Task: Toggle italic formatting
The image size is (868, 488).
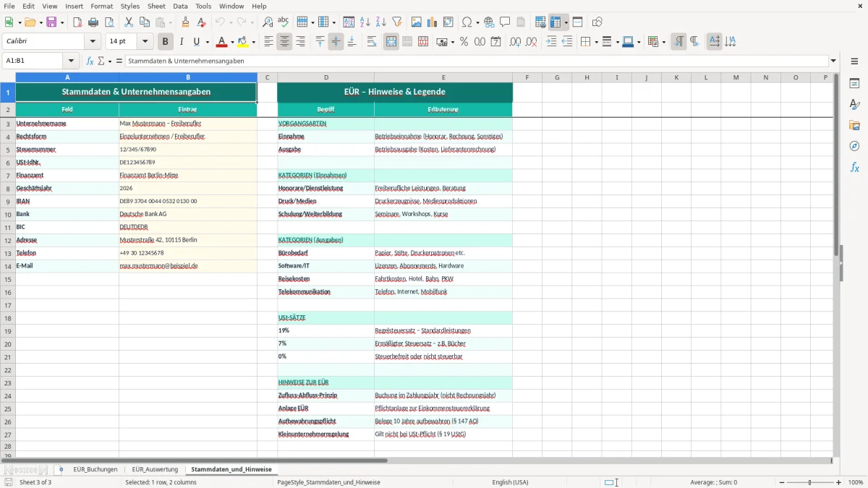Action: coord(181,42)
